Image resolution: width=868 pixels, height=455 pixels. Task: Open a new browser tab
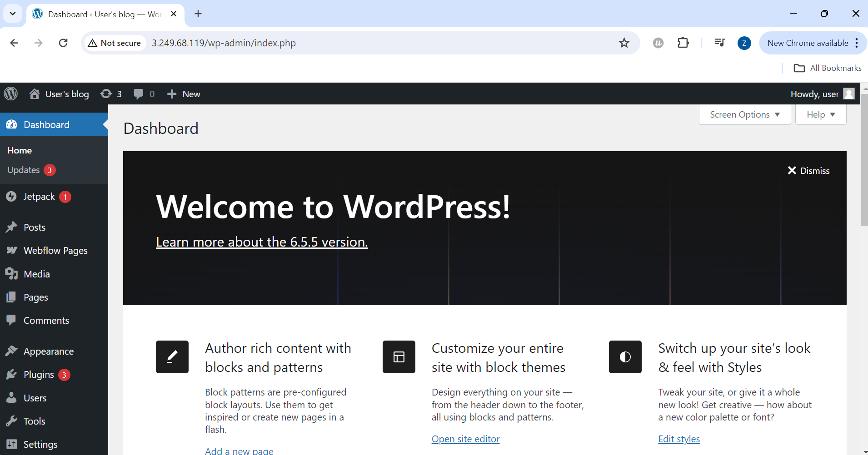point(198,14)
